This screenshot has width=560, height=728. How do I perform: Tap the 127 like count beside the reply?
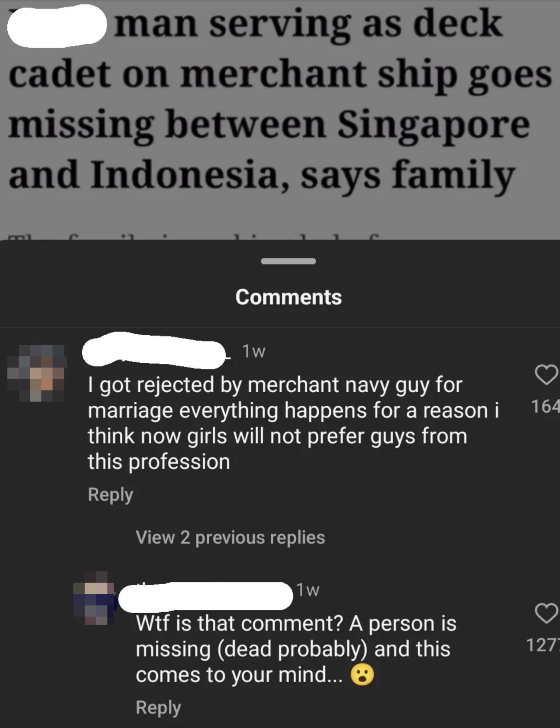tap(543, 645)
